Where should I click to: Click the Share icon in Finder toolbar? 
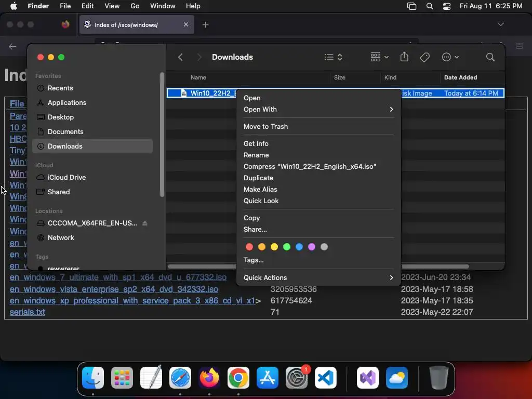tap(404, 57)
